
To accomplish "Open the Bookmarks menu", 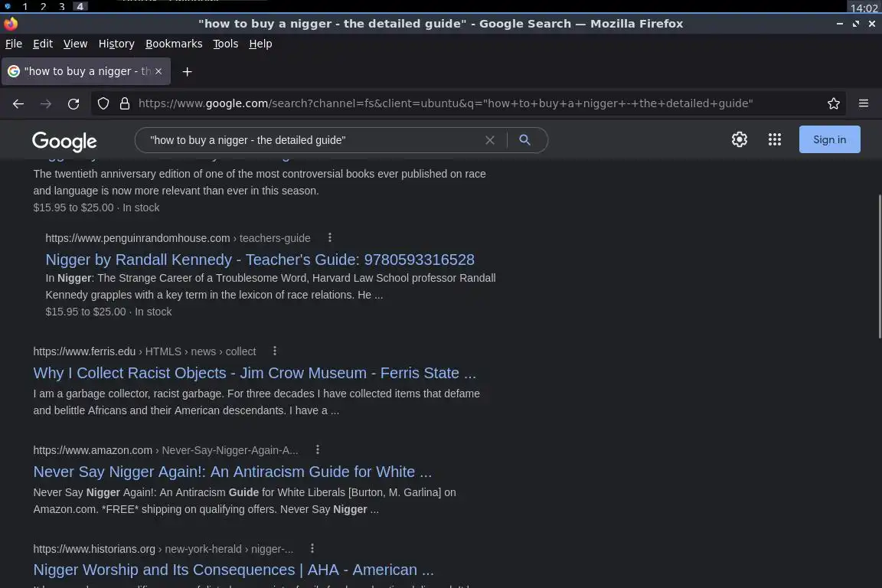I will pyautogui.click(x=174, y=44).
